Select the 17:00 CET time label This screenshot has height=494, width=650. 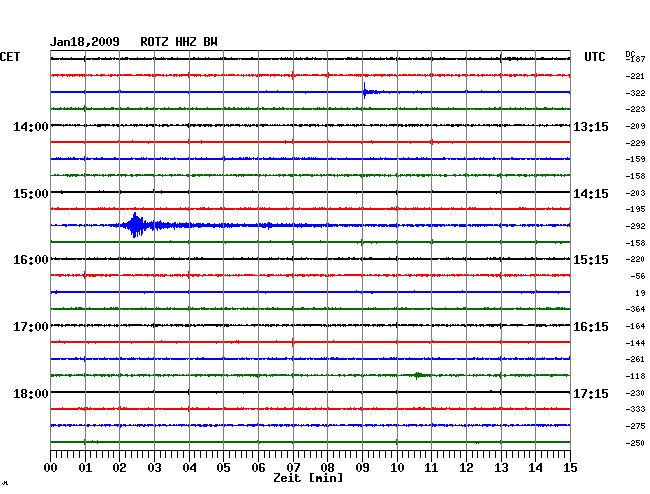(x=31, y=327)
